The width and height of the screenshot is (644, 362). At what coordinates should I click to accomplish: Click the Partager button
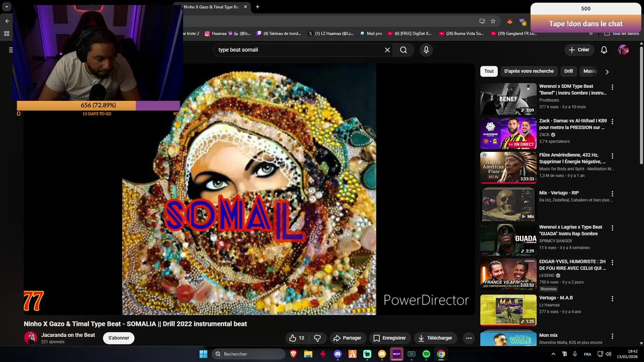[x=347, y=338]
